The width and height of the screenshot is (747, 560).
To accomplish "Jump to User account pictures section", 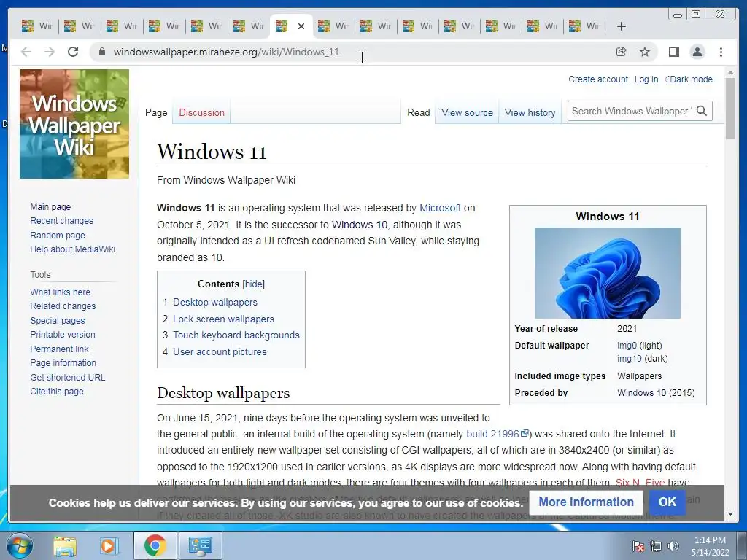I will coord(220,352).
